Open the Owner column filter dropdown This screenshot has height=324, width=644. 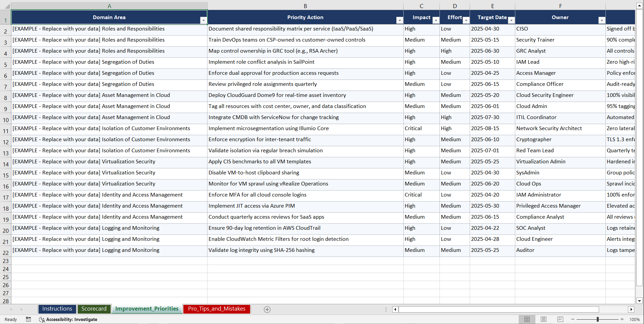(x=602, y=20)
